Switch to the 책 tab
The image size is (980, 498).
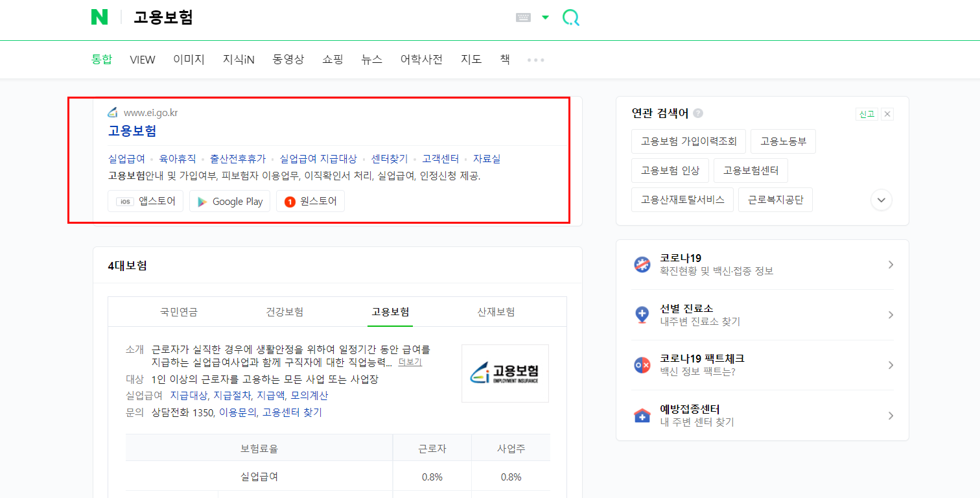(505, 60)
